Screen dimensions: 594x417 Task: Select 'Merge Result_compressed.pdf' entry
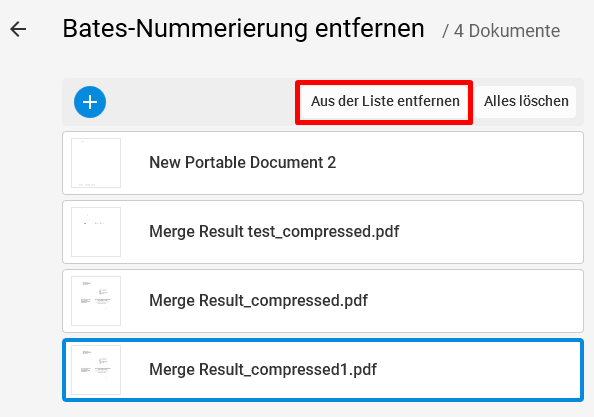pyautogui.click(x=323, y=301)
